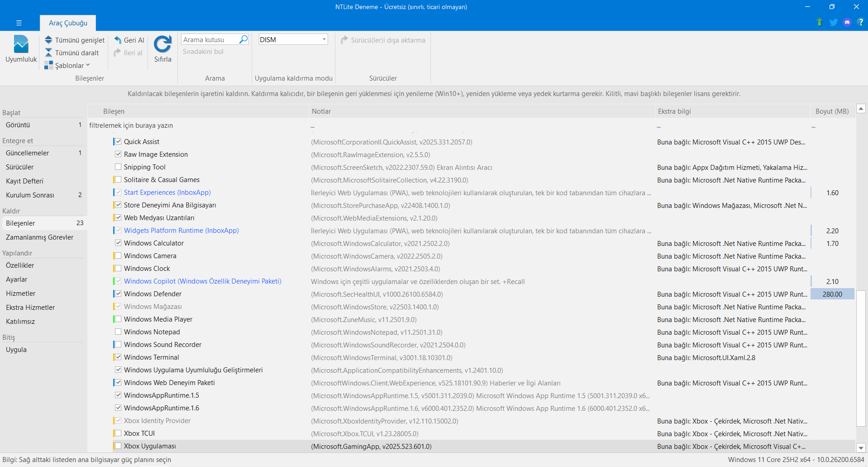Click the scroll up arrow of the list
This screenshot has height=467, width=868.
[861, 109]
